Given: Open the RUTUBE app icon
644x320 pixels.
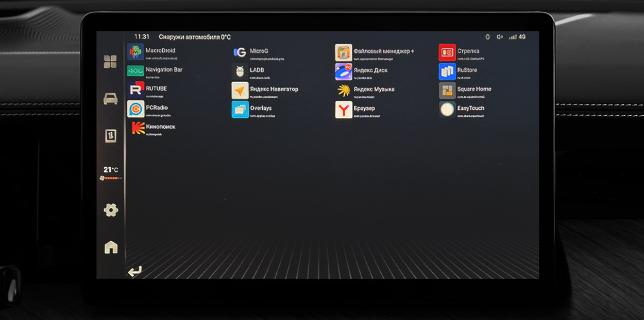Looking at the screenshot, I should (x=135, y=90).
